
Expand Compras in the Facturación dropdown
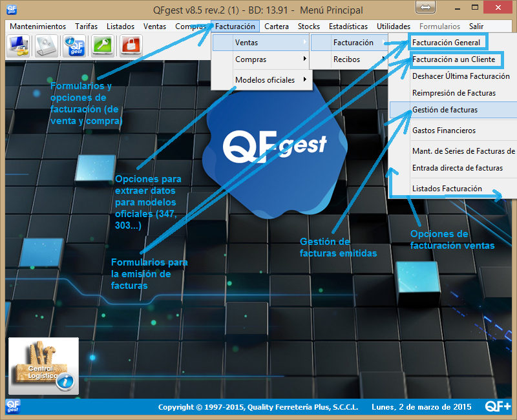pos(261,59)
